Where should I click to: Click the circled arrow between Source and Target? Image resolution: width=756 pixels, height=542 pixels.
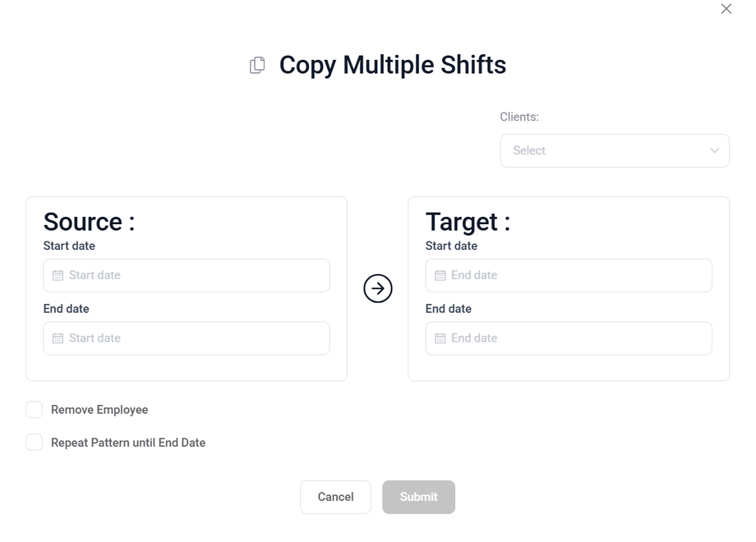pyautogui.click(x=378, y=288)
